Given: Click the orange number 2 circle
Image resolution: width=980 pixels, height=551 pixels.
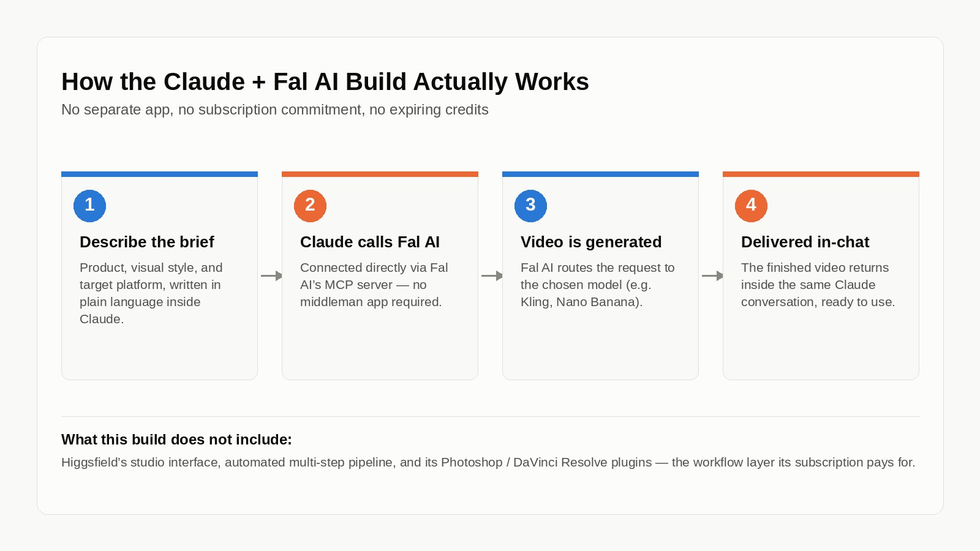Looking at the screenshot, I should coord(310,206).
